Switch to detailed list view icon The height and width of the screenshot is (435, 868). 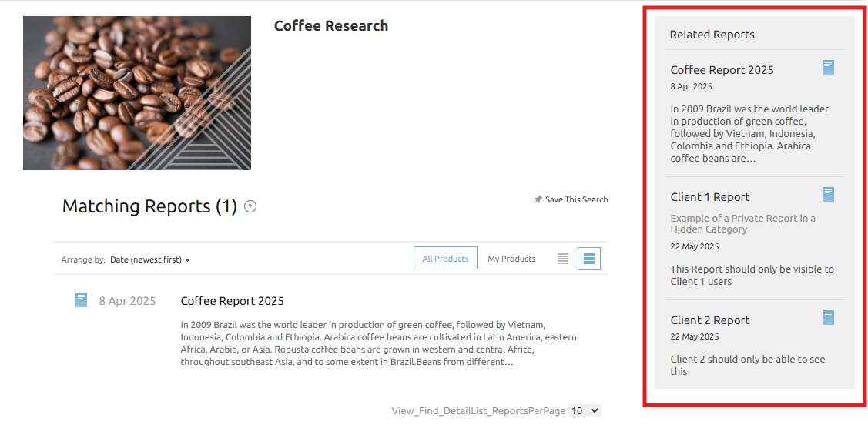tap(589, 259)
